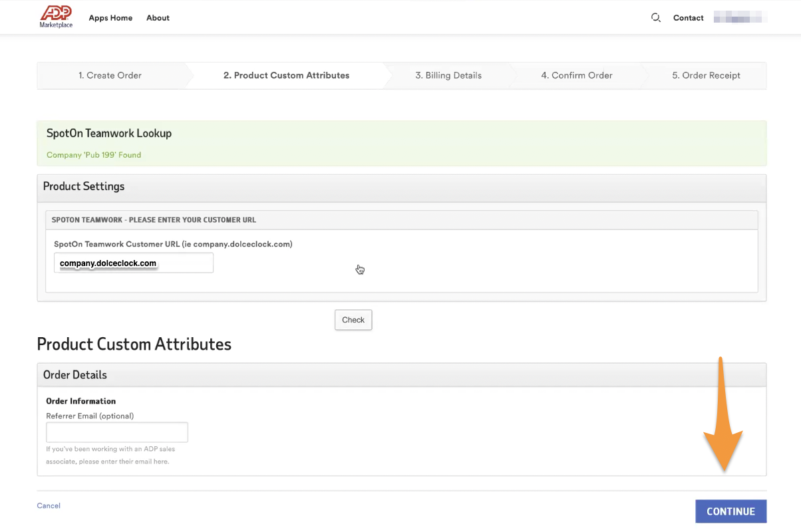Image resolution: width=801 pixels, height=532 pixels.
Task: Click the Check button
Action: [x=353, y=320]
